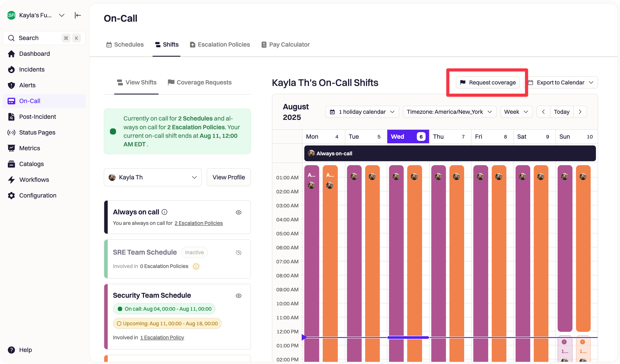
Task: Collapse the sidebar with the arrow icon
Action: click(78, 15)
